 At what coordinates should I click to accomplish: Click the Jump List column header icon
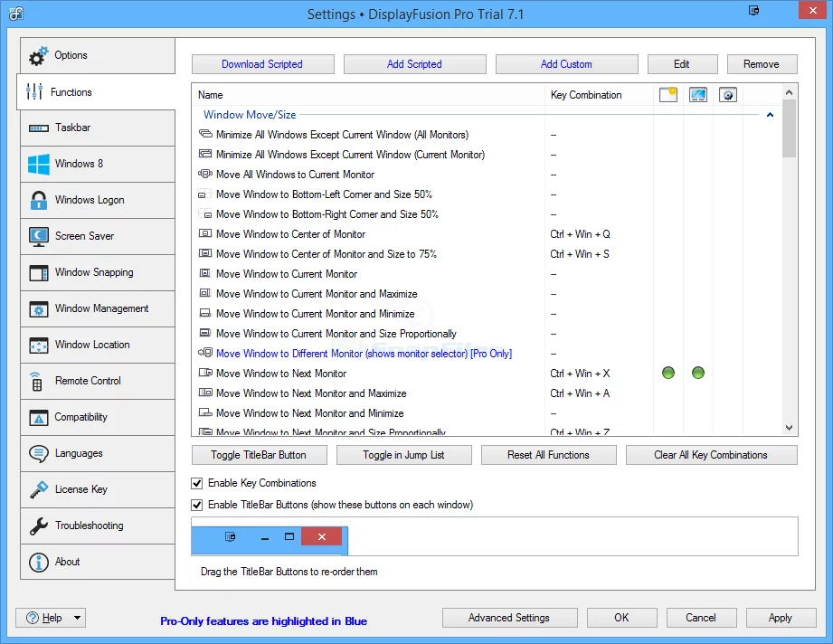(698, 95)
